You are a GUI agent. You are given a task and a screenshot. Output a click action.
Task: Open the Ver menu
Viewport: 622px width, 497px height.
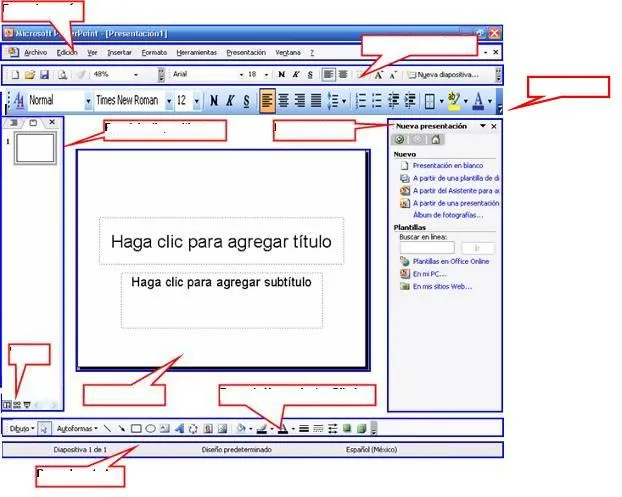tap(92, 52)
